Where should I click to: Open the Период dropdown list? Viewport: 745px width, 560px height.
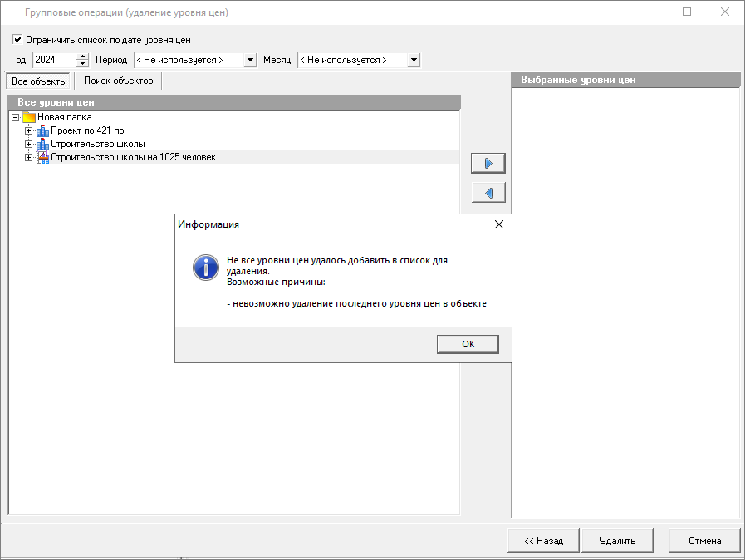[x=250, y=60]
